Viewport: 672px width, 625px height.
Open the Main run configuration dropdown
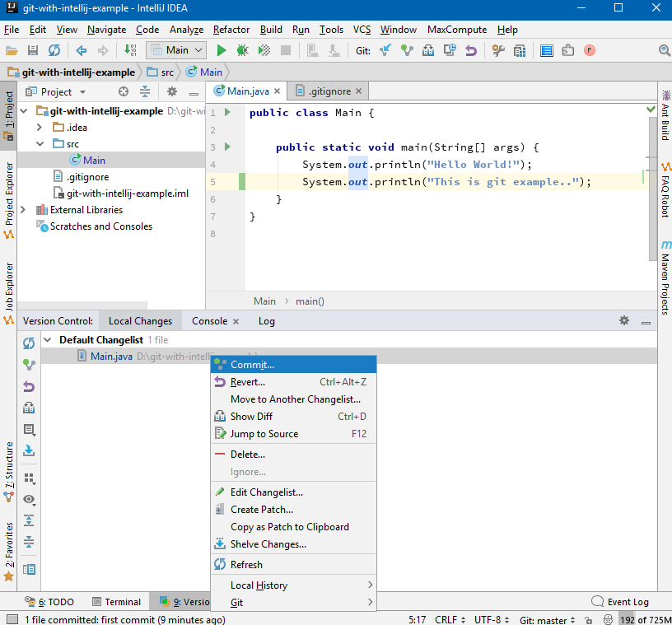click(x=176, y=50)
